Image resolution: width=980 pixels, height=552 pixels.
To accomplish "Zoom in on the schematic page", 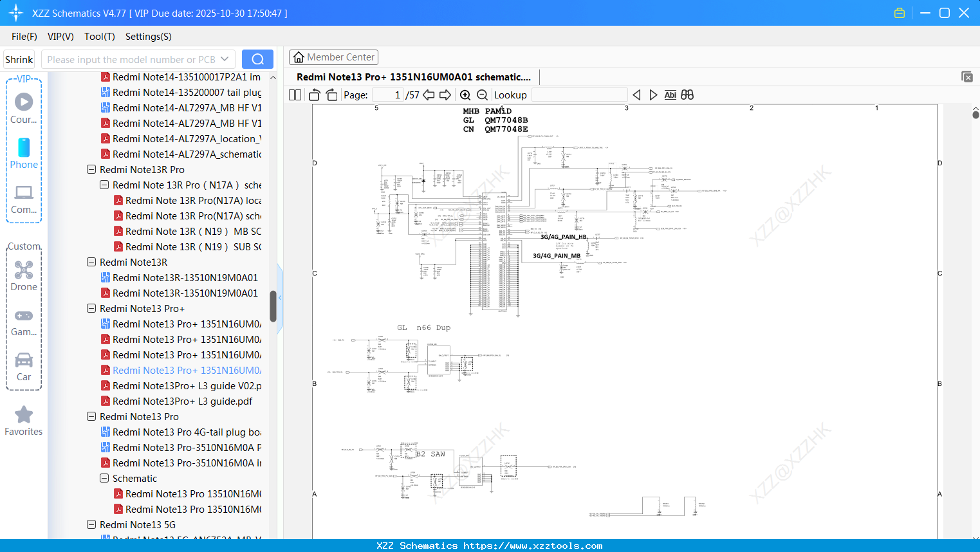I will (x=465, y=95).
